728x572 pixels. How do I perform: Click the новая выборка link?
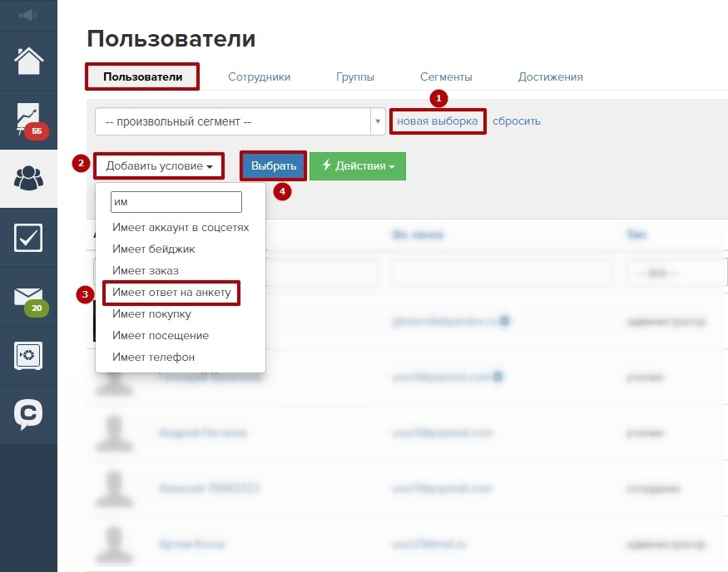438,121
